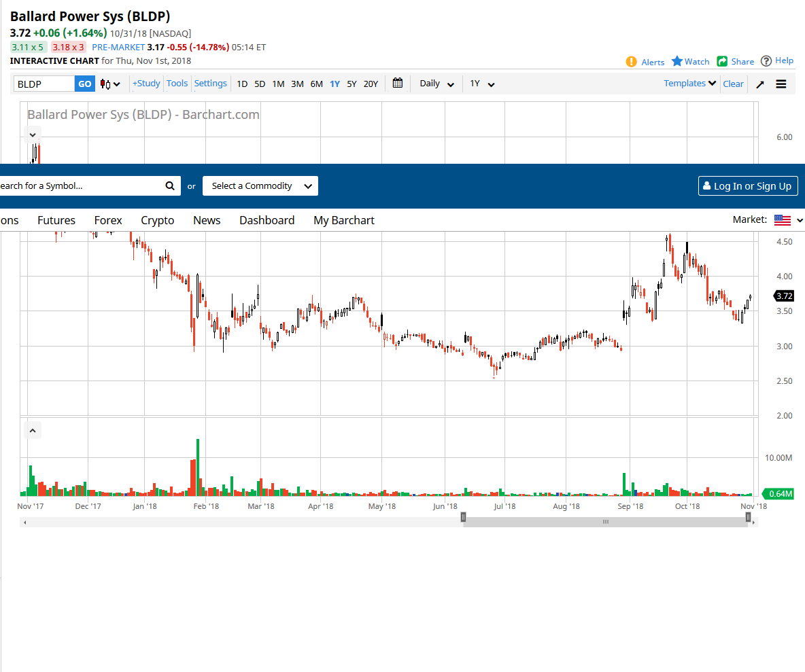
Task: Open the Daily frequency dropdown
Action: coord(436,84)
